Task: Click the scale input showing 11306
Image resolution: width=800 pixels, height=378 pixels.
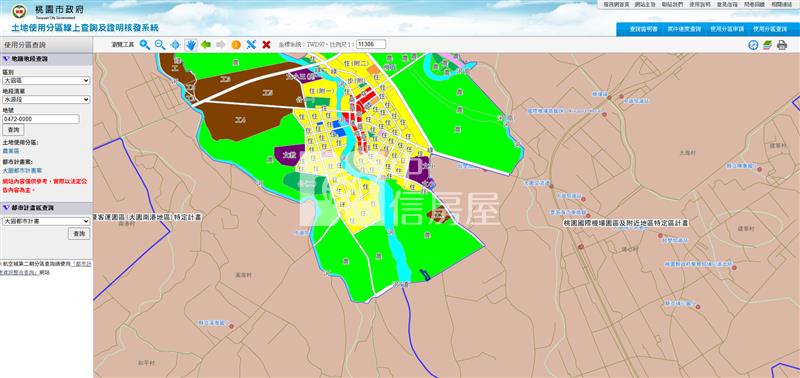Action: 371,44
